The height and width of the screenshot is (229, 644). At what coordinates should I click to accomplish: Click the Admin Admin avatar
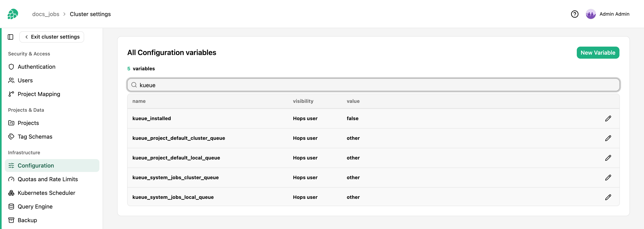click(591, 14)
